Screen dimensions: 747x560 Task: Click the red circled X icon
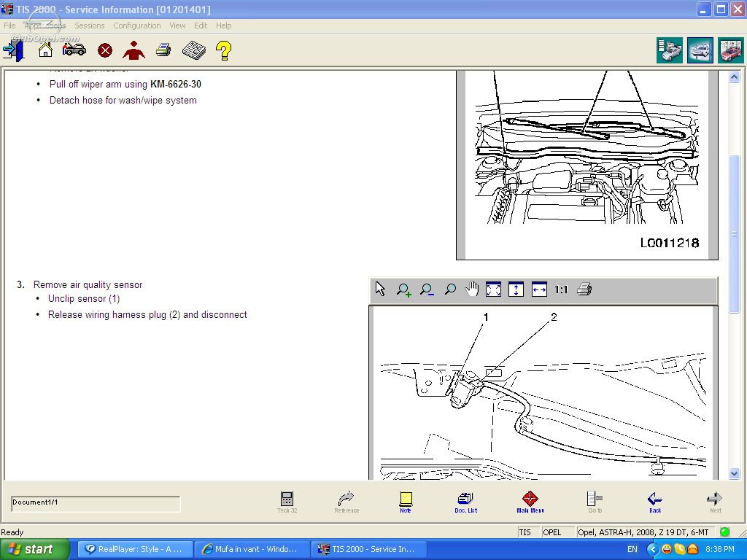[105, 50]
